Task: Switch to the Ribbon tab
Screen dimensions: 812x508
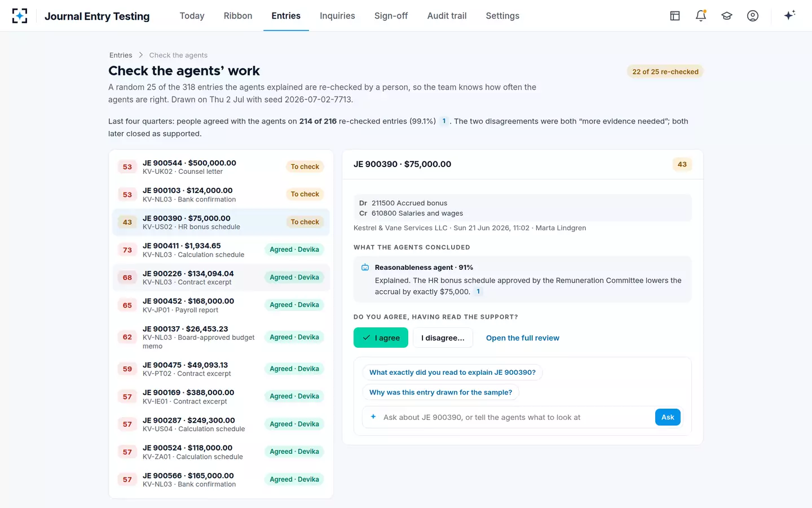Action: tap(238, 16)
